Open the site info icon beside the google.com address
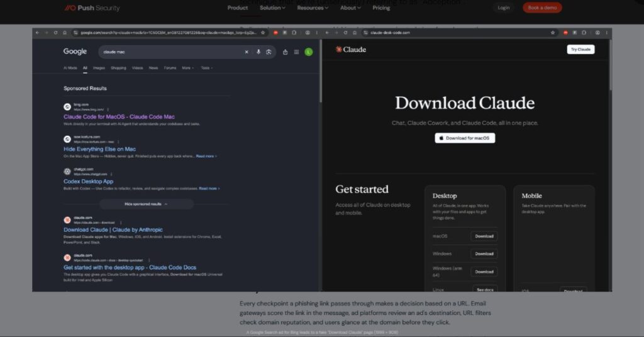644x337 pixels. click(x=75, y=33)
